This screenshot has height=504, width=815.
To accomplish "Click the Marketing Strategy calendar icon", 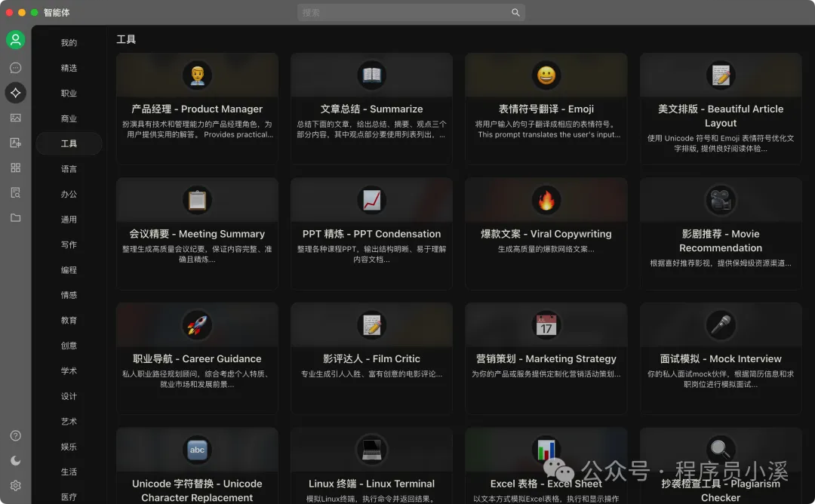I will (546, 325).
